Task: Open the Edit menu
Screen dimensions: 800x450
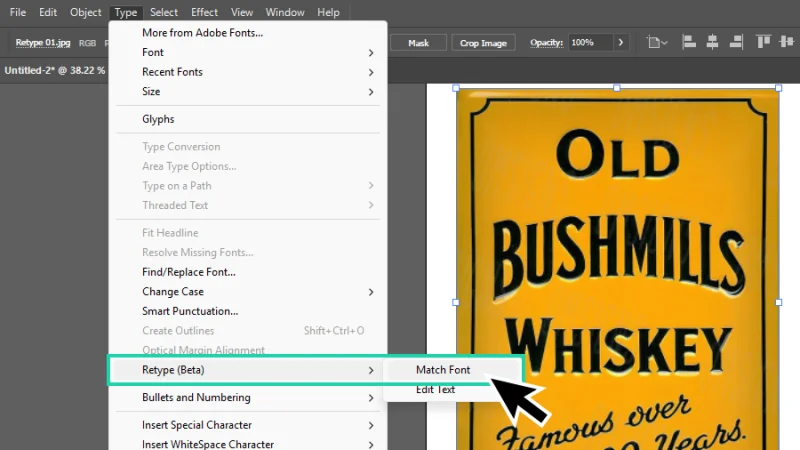Action: click(x=48, y=12)
